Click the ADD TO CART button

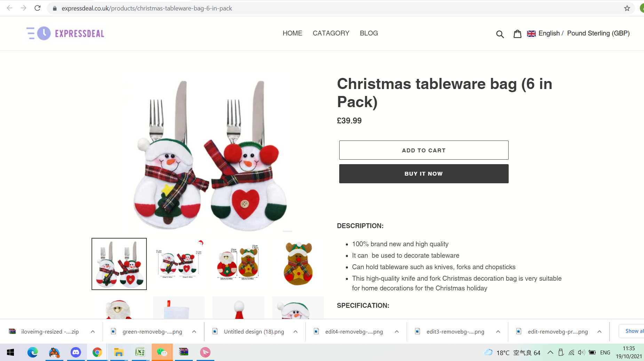(424, 150)
